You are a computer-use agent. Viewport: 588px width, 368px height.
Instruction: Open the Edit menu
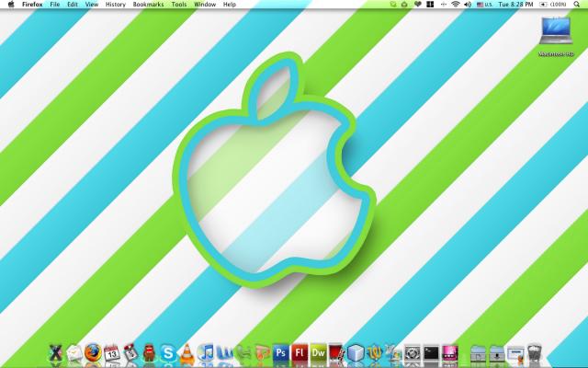coord(73,5)
